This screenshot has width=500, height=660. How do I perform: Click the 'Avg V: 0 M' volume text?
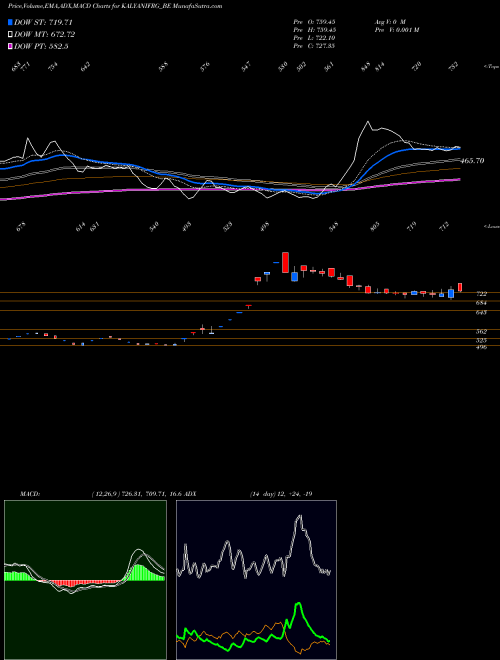point(390,22)
